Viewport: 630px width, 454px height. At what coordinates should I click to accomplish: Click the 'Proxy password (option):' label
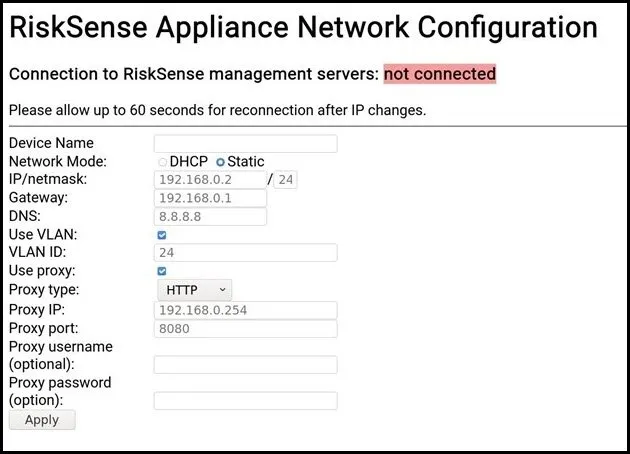point(60,391)
